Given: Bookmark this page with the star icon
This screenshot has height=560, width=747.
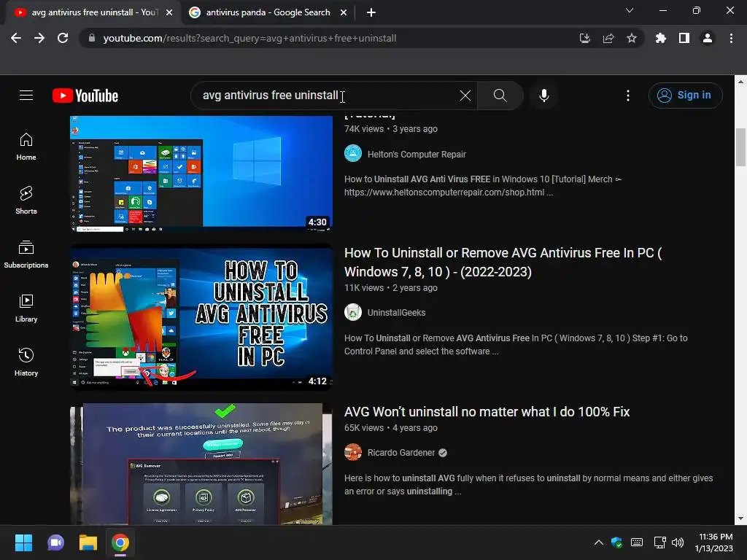Looking at the screenshot, I should click(631, 38).
